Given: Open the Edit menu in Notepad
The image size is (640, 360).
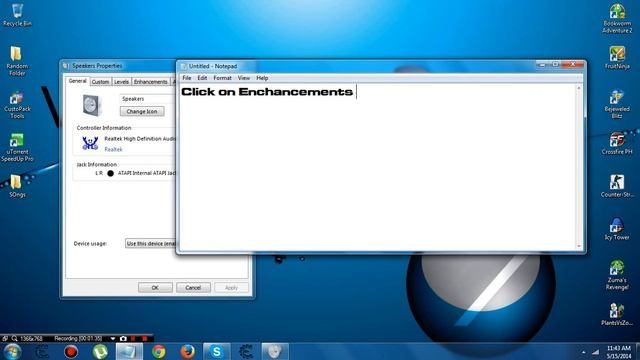Looking at the screenshot, I should (x=202, y=78).
